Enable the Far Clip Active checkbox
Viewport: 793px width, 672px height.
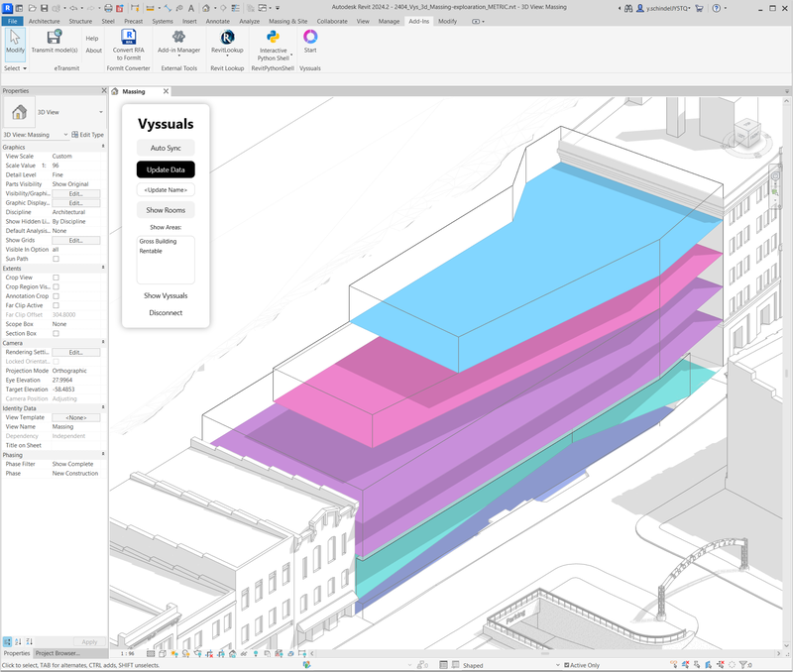pyautogui.click(x=57, y=305)
